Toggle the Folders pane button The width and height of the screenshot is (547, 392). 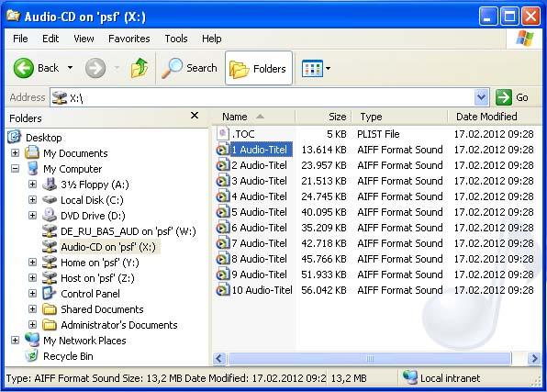pos(259,68)
